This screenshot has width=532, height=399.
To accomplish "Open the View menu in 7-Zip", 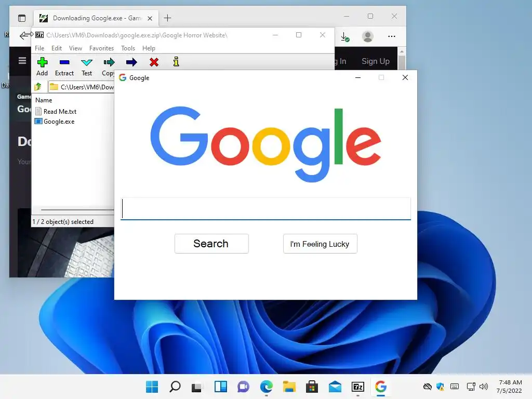I will pyautogui.click(x=75, y=48).
